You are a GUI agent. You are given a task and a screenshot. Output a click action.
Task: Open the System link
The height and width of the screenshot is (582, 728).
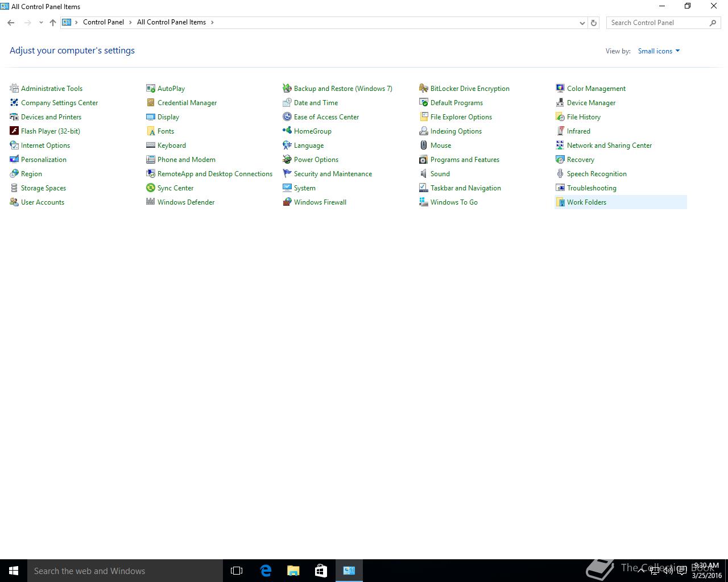click(305, 188)
